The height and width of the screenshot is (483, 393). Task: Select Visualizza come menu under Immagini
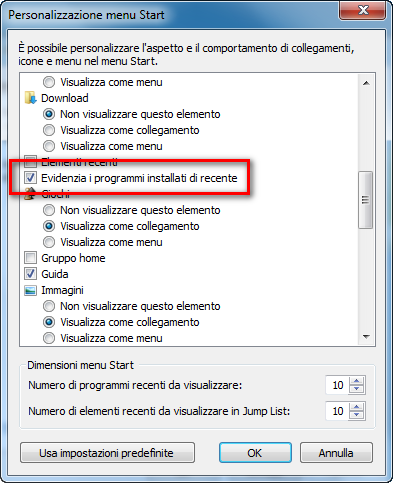coord(49,338)
